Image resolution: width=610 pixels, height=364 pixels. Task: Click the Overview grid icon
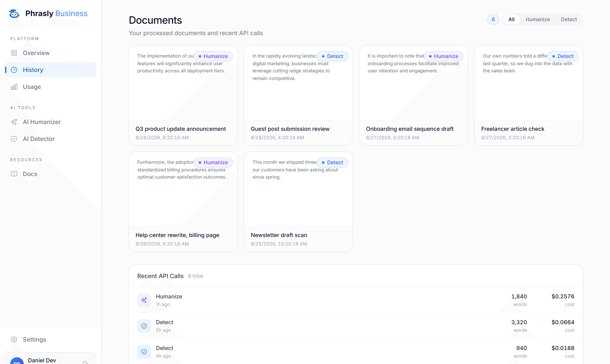pos(14,53)
